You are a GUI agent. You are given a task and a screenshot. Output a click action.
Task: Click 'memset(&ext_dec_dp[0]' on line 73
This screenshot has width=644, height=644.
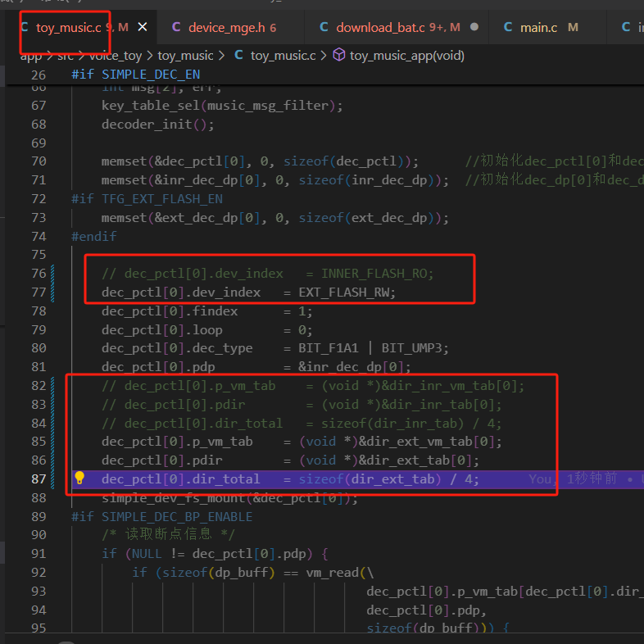coord(181,218)
